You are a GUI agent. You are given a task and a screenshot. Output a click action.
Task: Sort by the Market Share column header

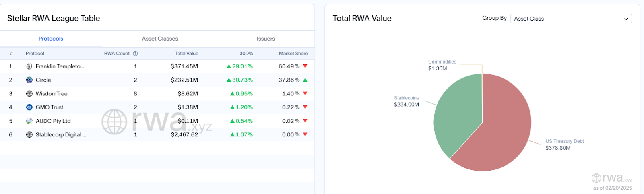click(293, 54)
